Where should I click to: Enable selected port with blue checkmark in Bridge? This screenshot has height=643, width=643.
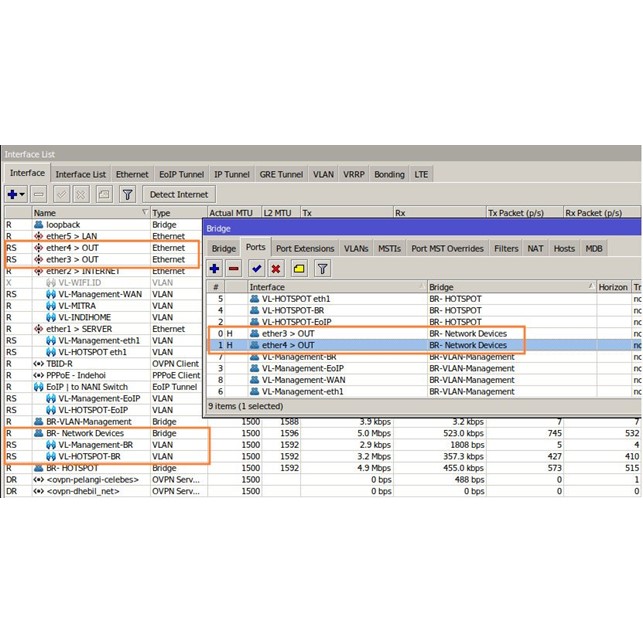[256, 268]
